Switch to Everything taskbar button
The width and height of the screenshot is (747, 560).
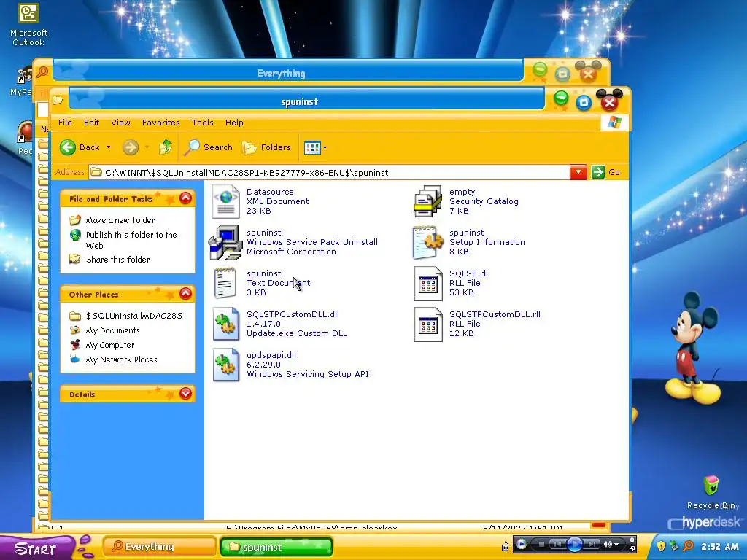pos(159,547)
